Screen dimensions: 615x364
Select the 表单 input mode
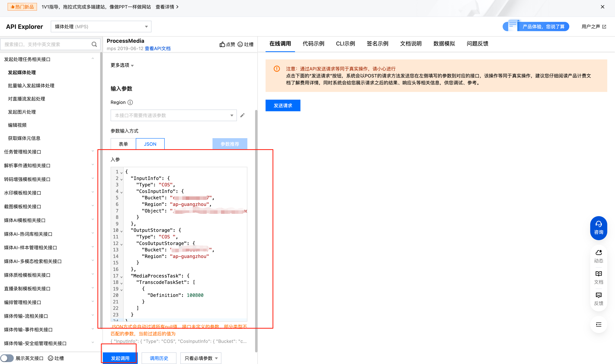(123, 144)
